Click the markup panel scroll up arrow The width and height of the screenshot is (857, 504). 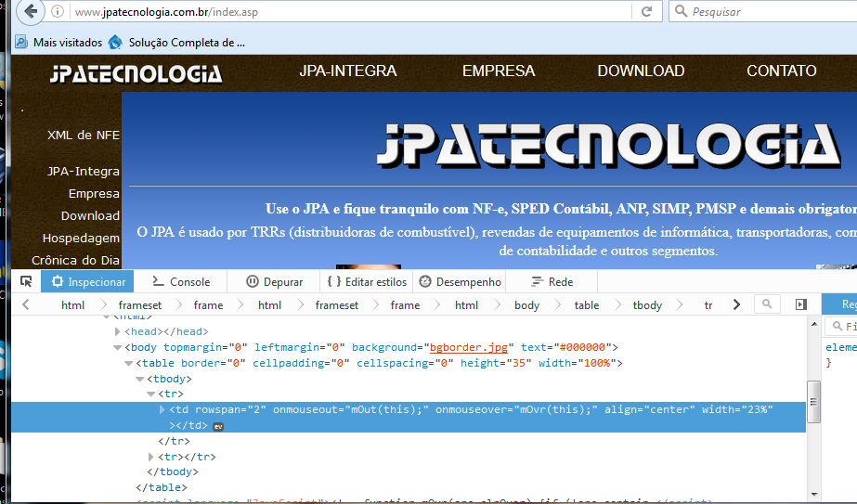(813, 324)
